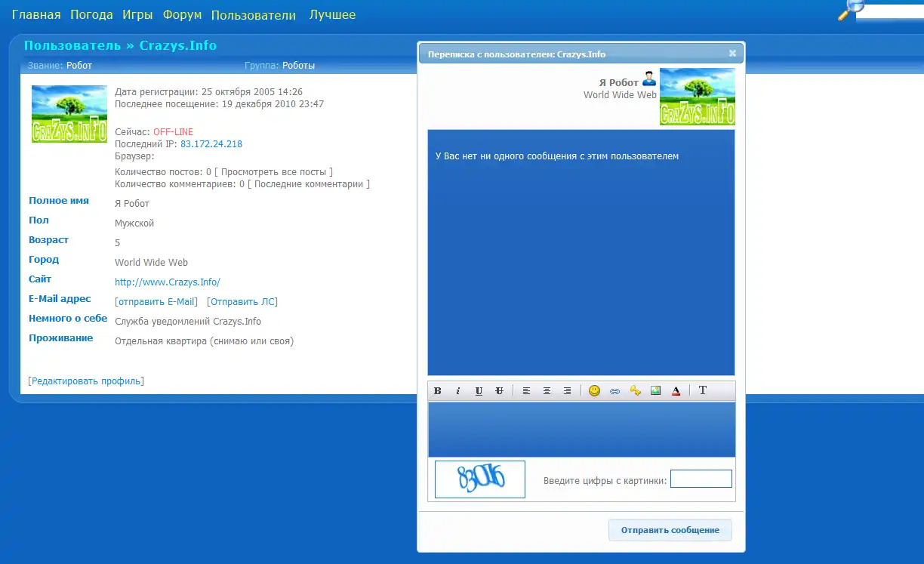Viewport: 924px width, 564px height.
Task: Close the Переписка с пользователем dialog
Action: [x=732, y=54]
